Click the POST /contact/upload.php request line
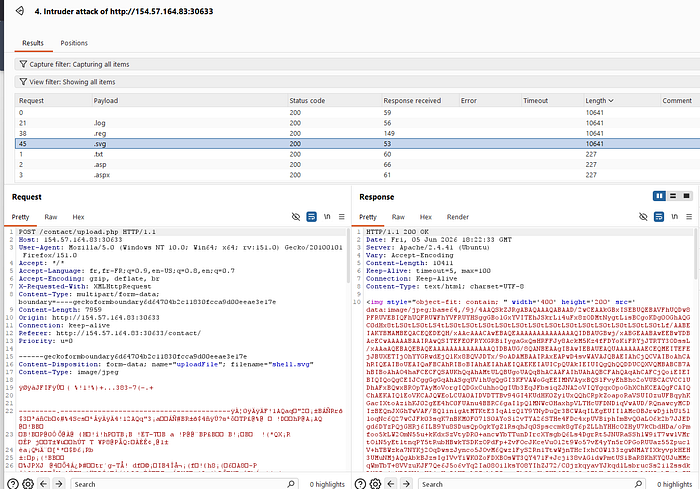 [x=87, y=232]
